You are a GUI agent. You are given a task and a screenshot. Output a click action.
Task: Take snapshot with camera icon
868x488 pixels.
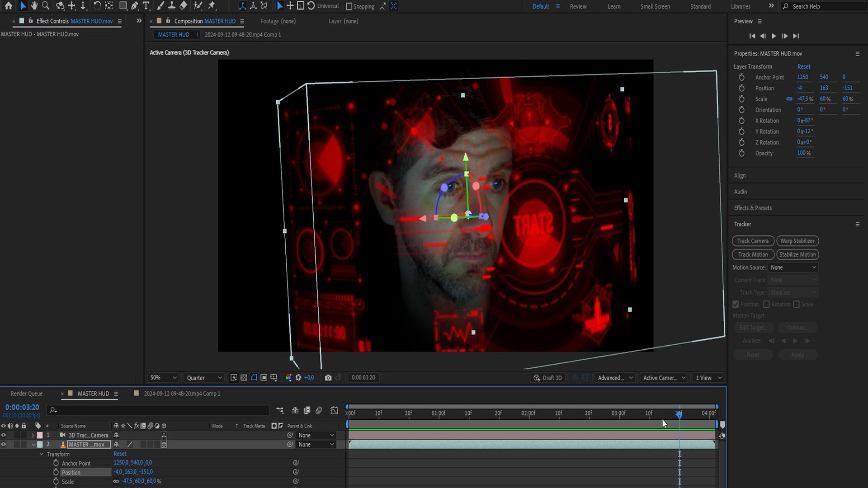[328, 378]
